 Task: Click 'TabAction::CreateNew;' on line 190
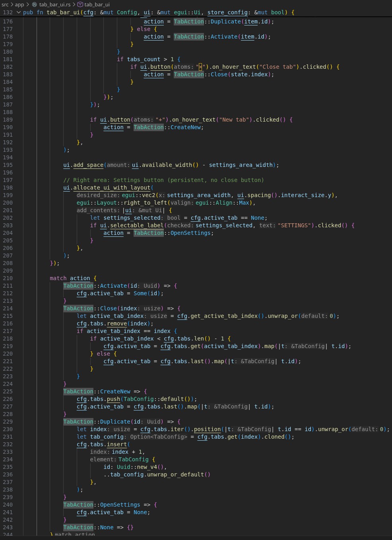pos(169,127)
